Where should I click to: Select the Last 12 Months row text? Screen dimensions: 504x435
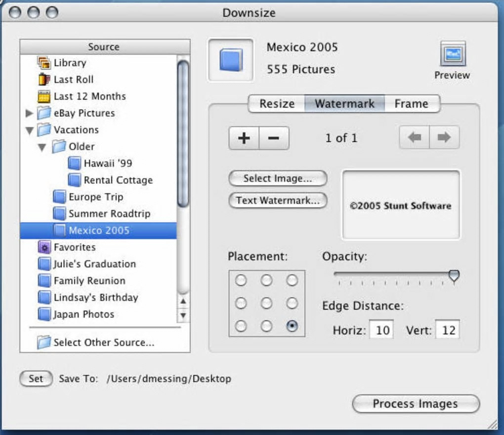click(x=89, y=96)
